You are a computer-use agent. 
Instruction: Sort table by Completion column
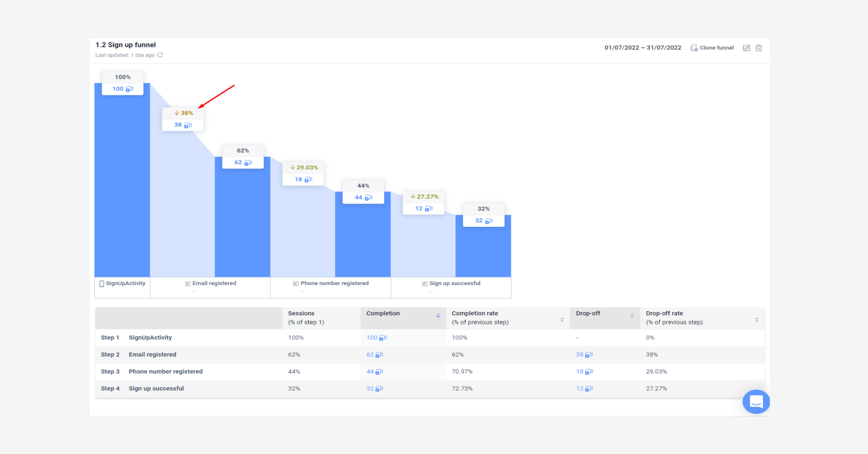(438, 315)
